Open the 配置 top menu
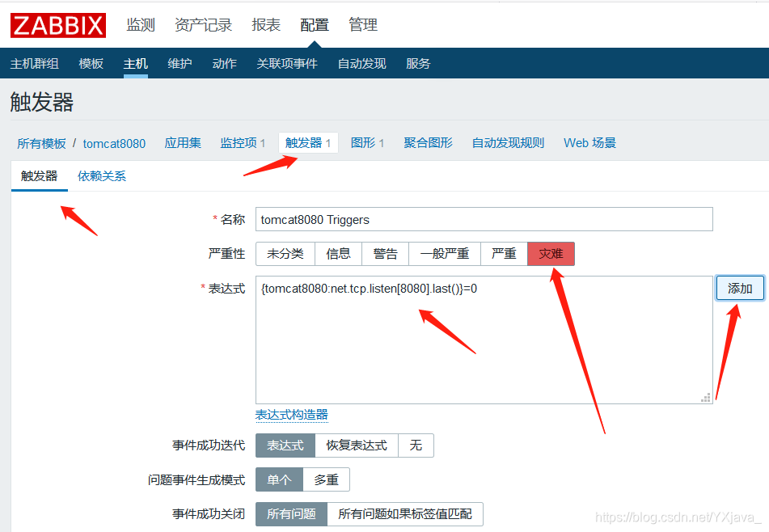The image size is (769, 532). coord(315,24)
